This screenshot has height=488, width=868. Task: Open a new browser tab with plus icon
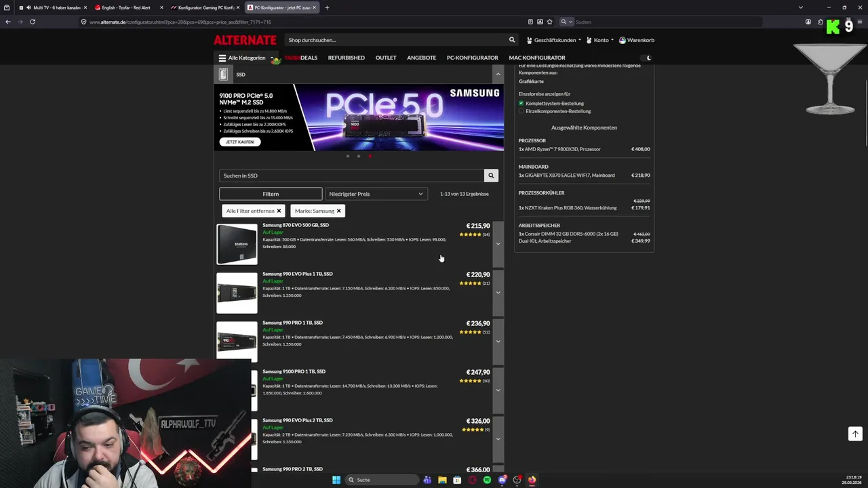tap(327, 7)
